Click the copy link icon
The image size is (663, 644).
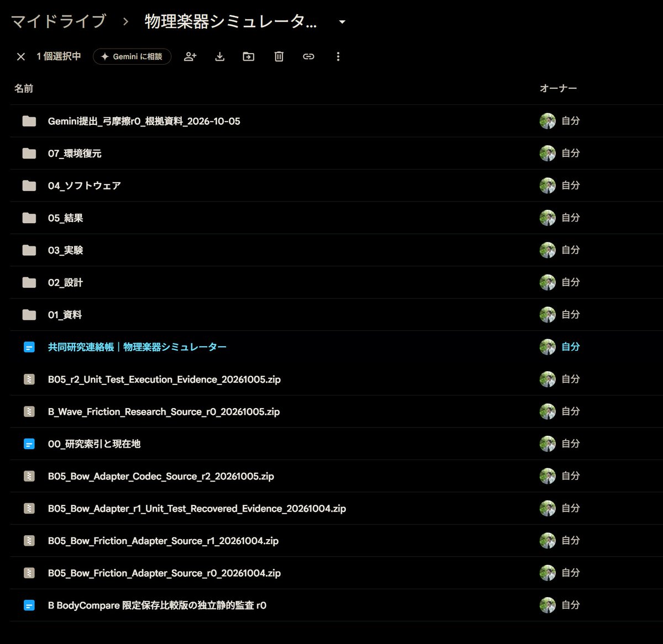(308, 56)
